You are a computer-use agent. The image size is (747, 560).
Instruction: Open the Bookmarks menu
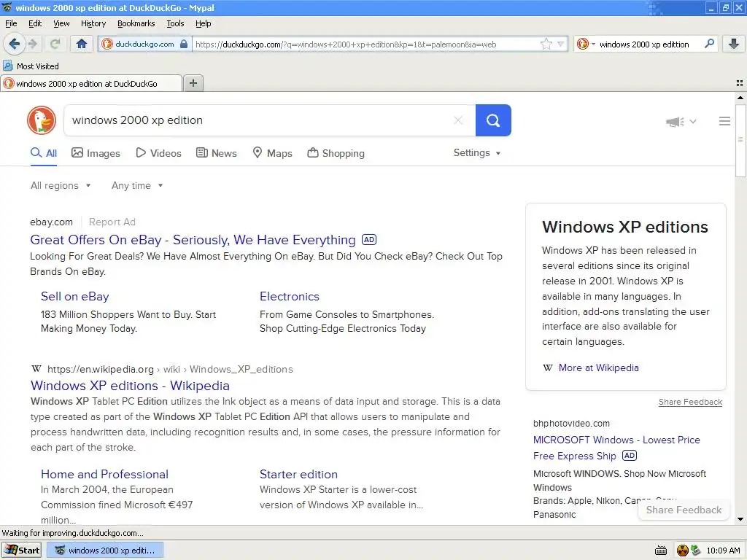[136, 23]
